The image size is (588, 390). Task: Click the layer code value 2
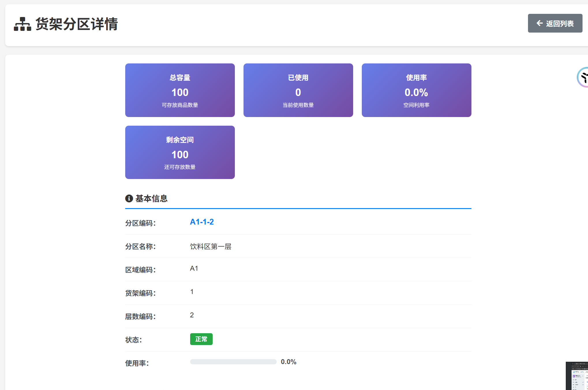click(x=192, y=315)
